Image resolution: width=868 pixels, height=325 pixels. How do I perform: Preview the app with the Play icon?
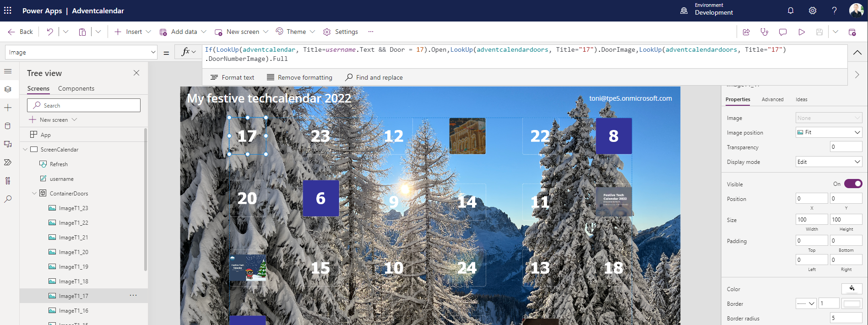(x=802, y=32)
